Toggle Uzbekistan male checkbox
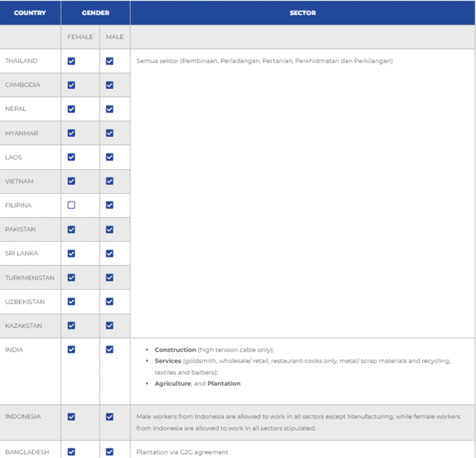The height and width of the screenshot is (458, 476). click(110, 301)
